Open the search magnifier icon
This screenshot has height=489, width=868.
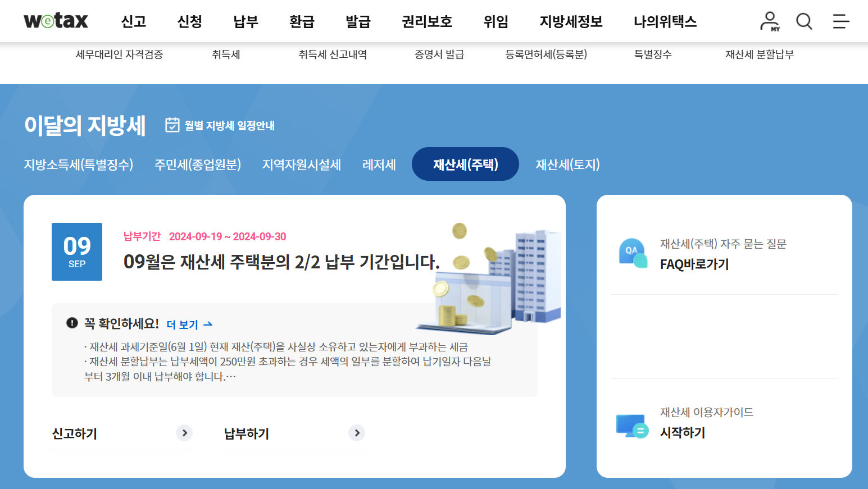tap(804, 21)
